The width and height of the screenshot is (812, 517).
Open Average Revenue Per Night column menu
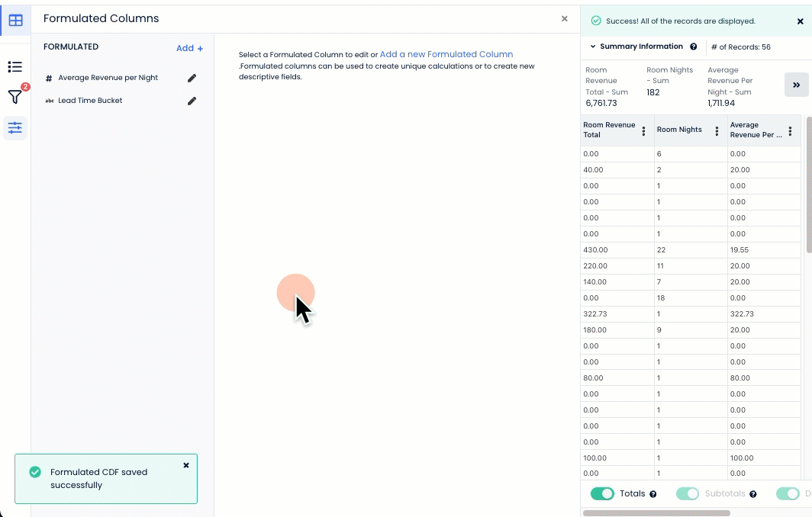(791, 130)
